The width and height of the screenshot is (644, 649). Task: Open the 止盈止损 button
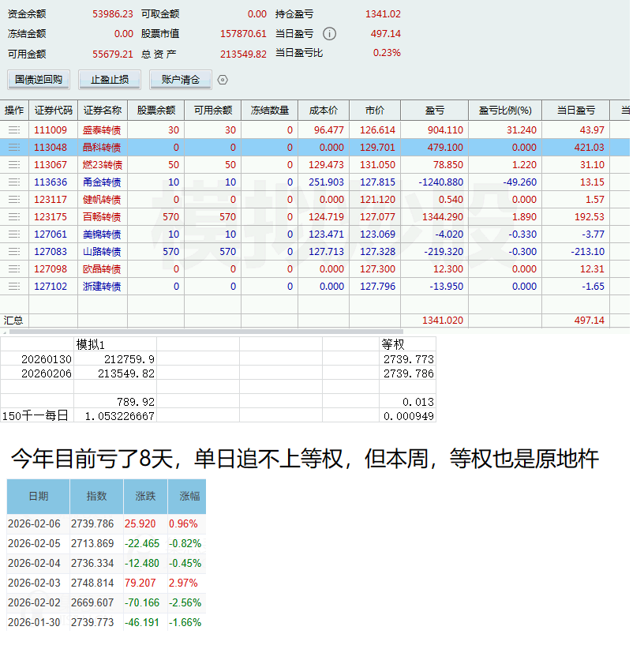pos(110,80)
